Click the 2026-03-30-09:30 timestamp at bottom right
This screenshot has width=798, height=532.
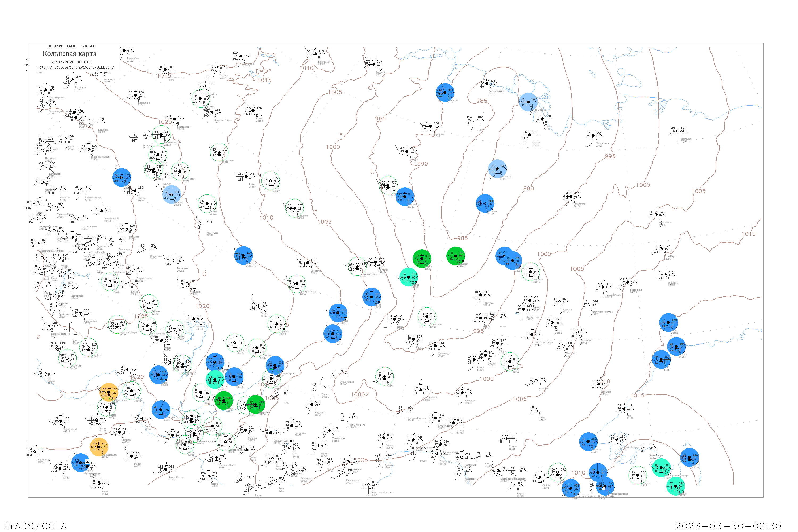click(728, 526)
